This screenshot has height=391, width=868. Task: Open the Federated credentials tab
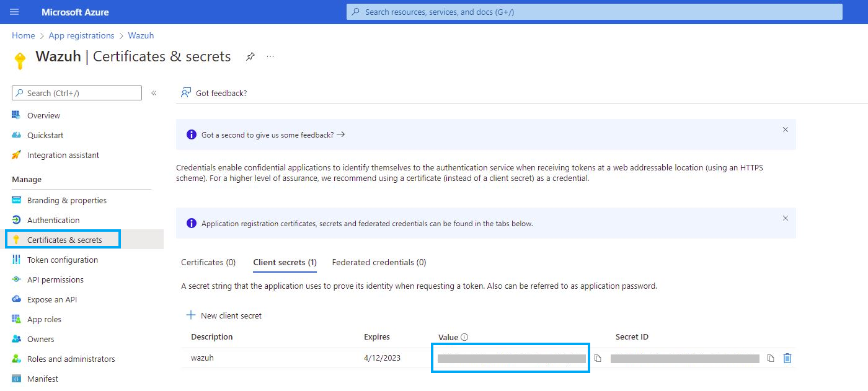379,262
